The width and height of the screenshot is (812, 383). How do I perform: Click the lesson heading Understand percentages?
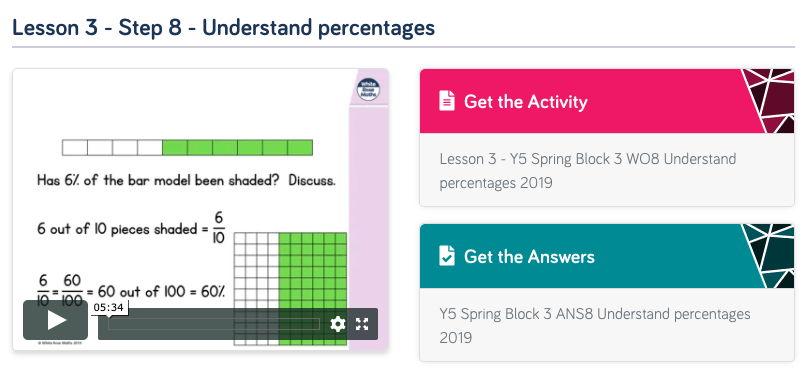pyautogui.click(x=223, y=27)
